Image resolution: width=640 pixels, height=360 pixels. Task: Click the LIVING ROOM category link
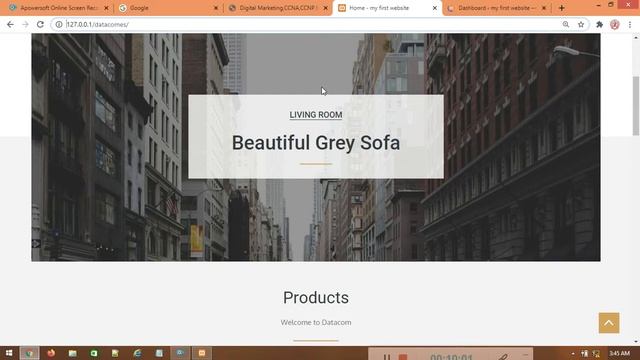(316, 115)
